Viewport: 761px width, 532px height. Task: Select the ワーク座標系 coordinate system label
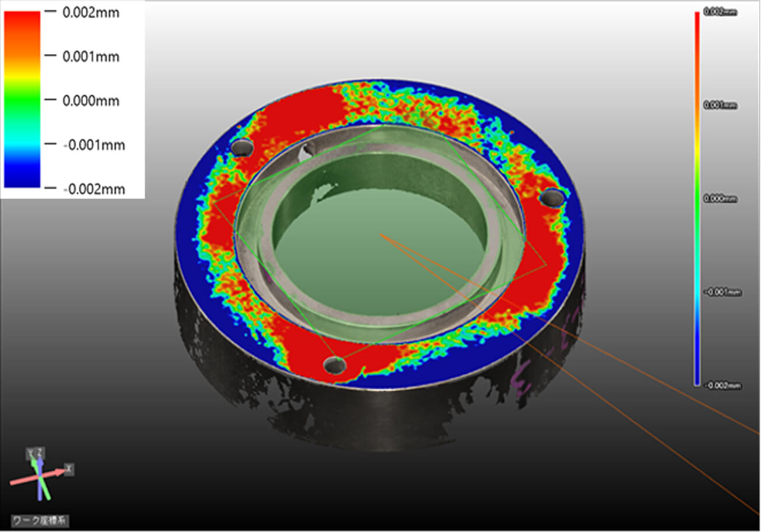pyautogui.click(x=40, y=521)
